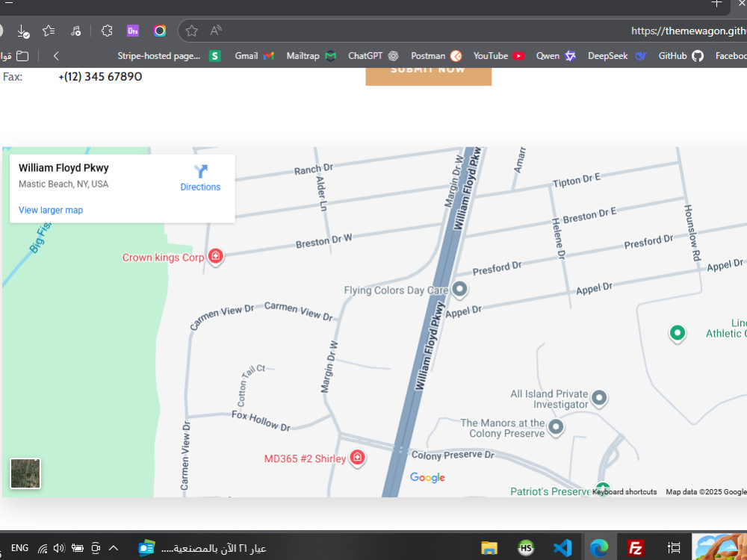Click the ENG language indicator

pyautogui.click(x=19, y=548)
